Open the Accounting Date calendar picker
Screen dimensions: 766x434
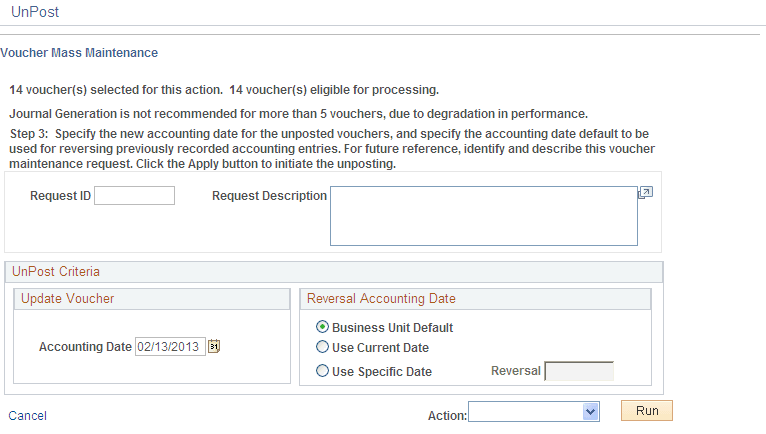pos(213,347)
